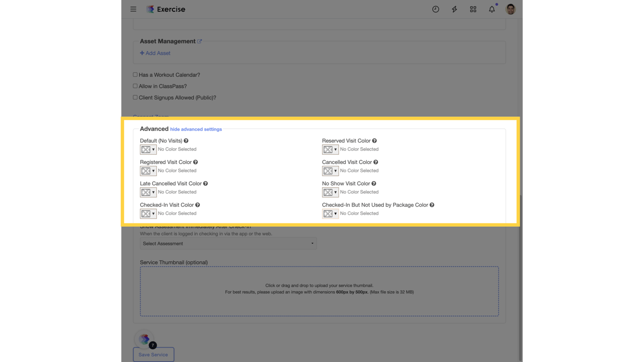This screenshot has width=644, height=362.
Task: Open the Select Assessment dropdown
Action: 228,243
